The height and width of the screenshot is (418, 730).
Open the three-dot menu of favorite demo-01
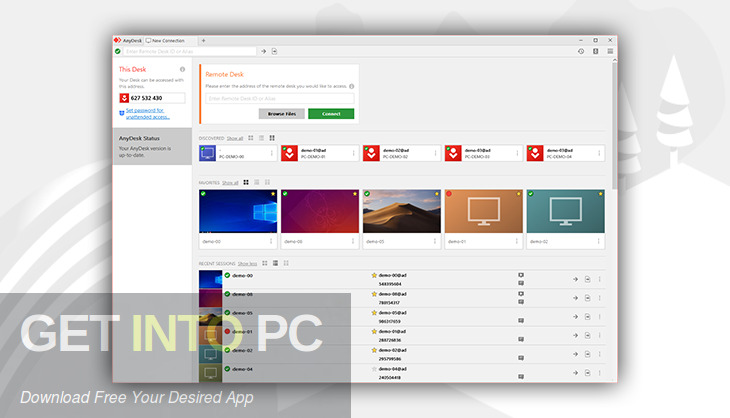tap(517, 241)
